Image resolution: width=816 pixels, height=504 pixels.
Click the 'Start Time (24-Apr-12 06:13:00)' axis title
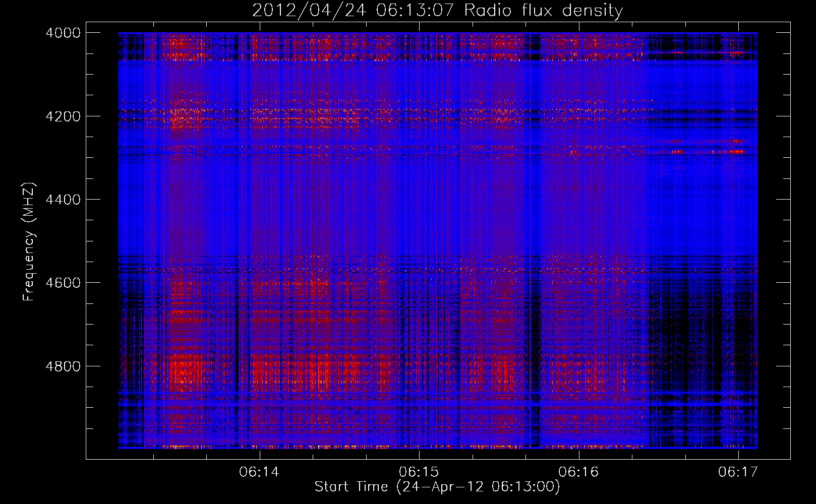coord(437,487)
